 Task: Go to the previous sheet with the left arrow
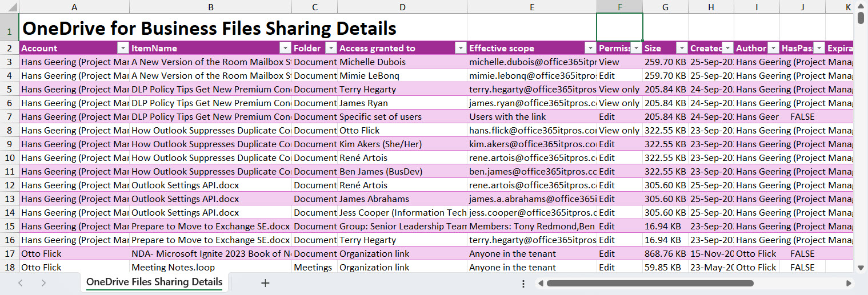[x=21, y=283]
